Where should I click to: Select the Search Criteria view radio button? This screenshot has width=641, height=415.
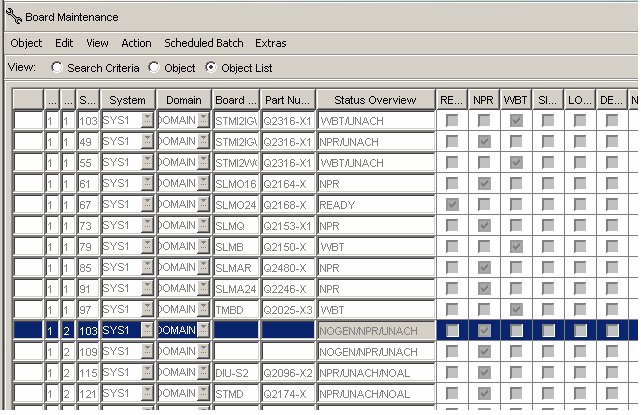[x=57, y=67]
